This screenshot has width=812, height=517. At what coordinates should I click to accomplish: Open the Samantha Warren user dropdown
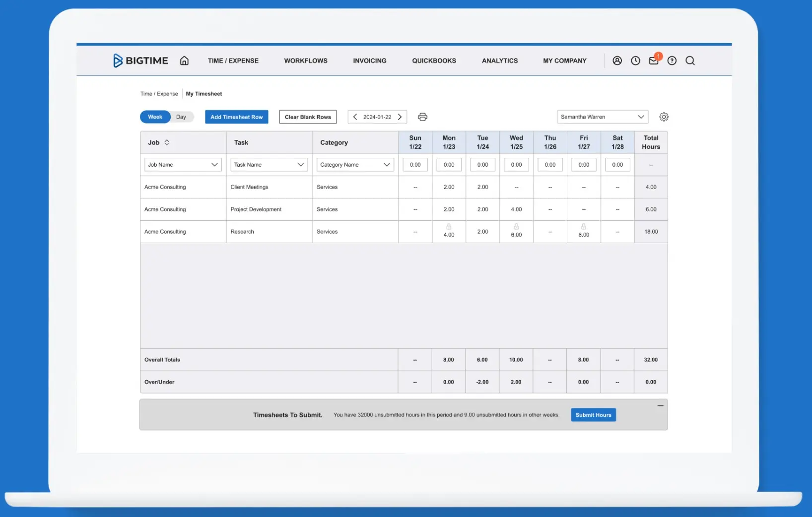[603, 117]
